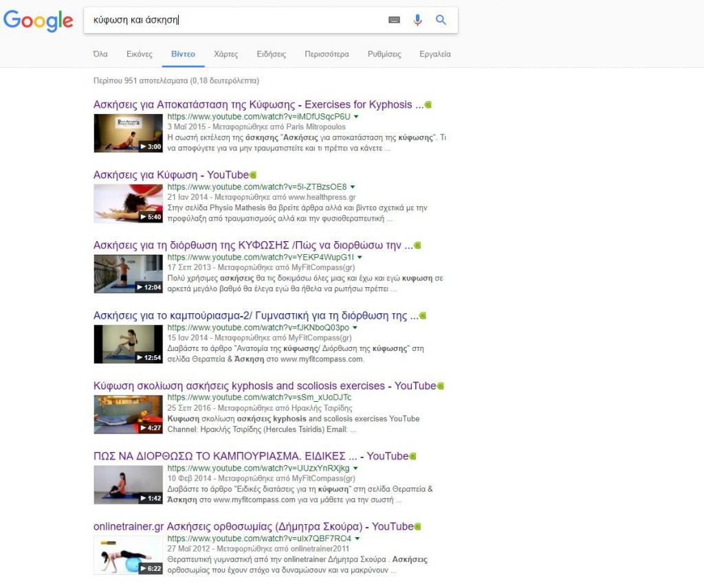Play the 5:40 video thumbnail
This screenshot has width=704, height=588.
[x=128, y=203]
